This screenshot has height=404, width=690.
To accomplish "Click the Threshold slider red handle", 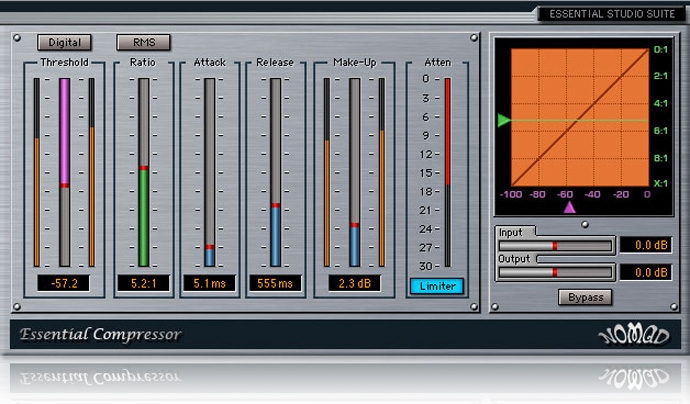I will [65, 185].
